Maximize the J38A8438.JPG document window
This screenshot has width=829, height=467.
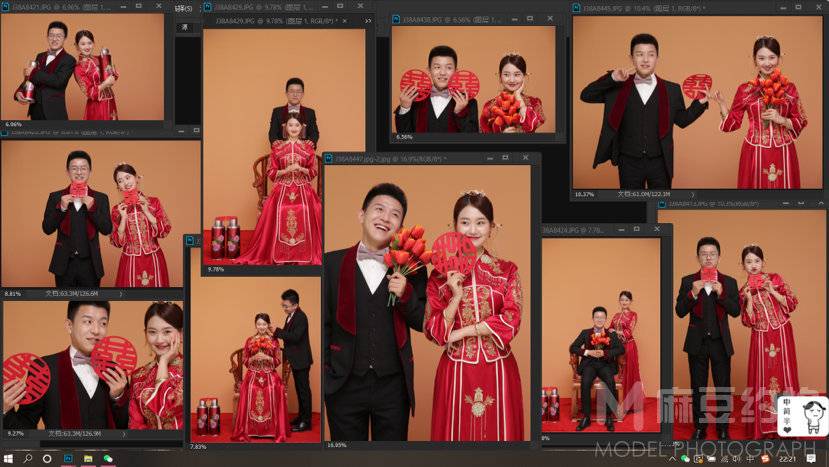(x=530, y=19)
